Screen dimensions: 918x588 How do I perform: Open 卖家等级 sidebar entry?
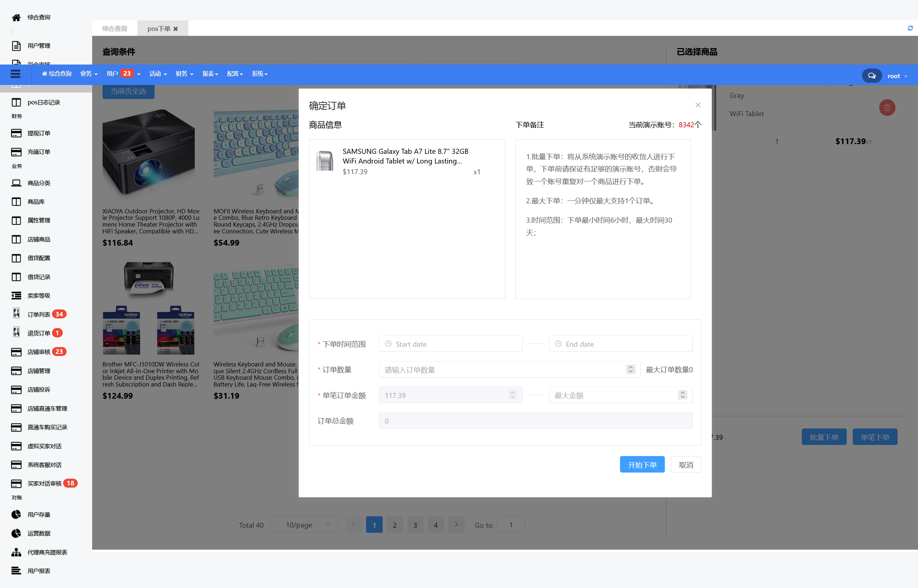coord(39,295)
